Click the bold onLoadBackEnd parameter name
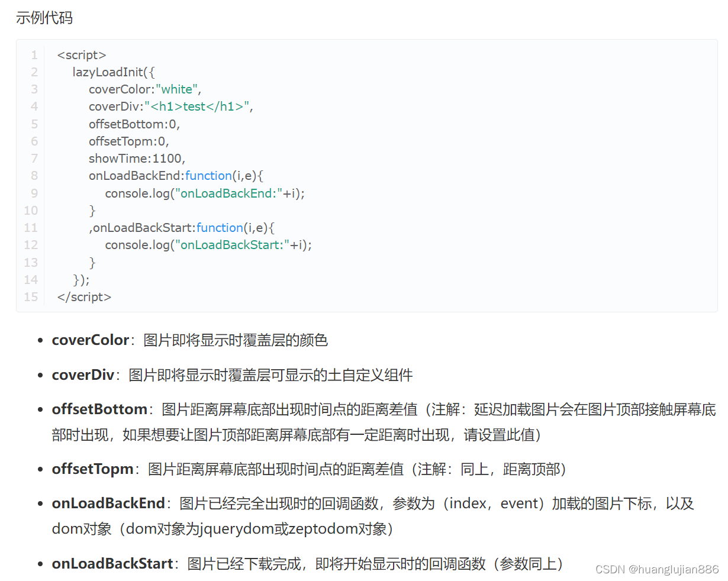This screenshot has height=581, width=728. tap(108, 503)
